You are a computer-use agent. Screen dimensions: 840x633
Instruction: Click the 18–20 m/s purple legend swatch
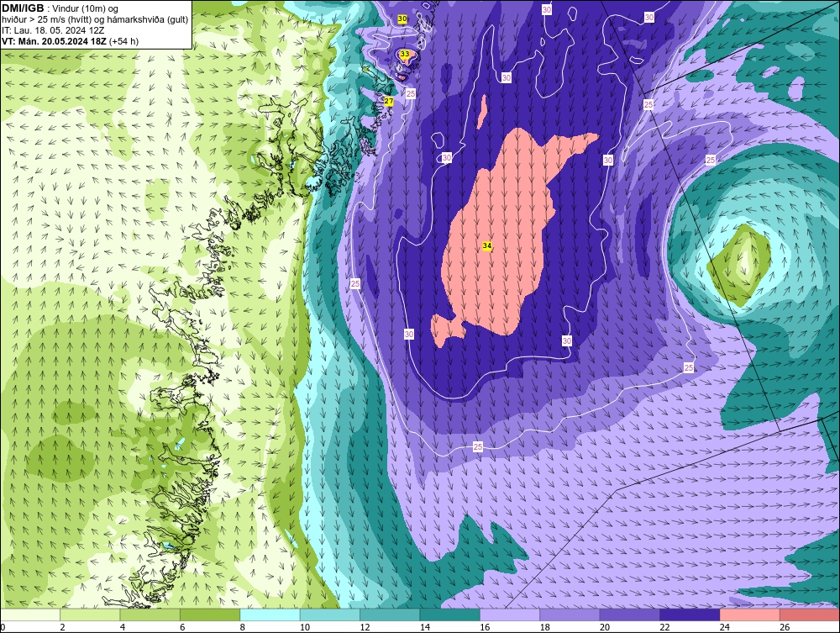click(570, 615)
